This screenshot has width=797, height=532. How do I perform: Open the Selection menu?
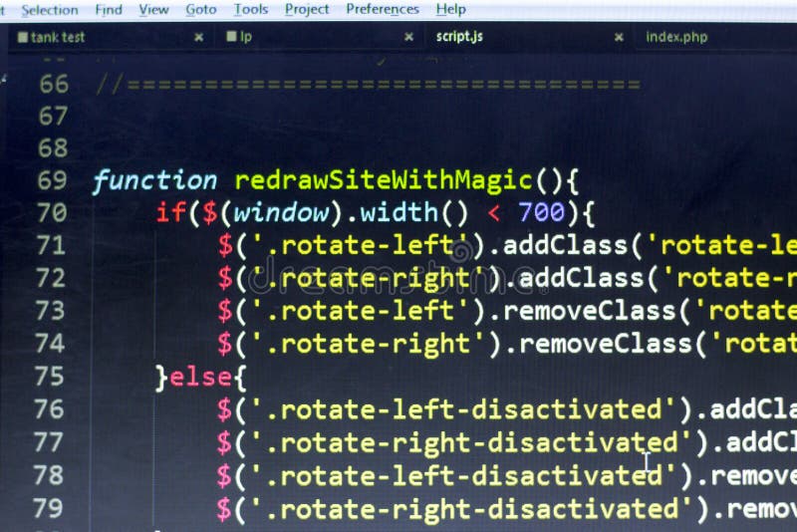[50, 9]
